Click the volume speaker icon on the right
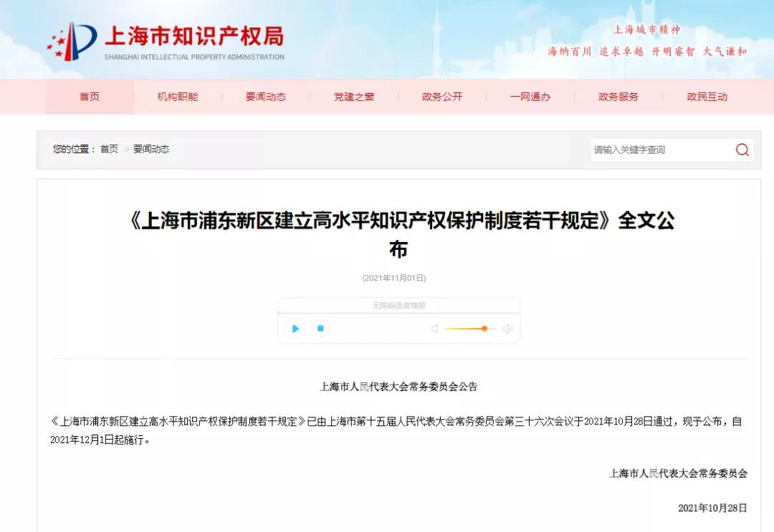 pos(508,329)
